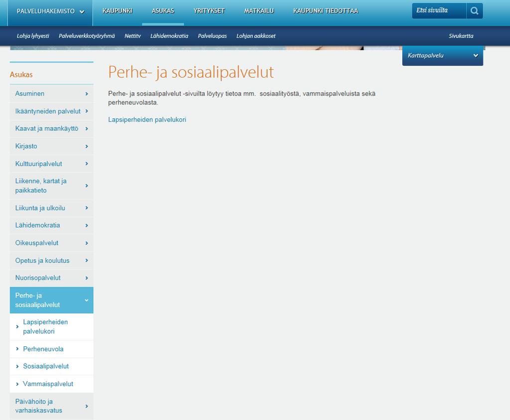Expand Liikenne, kartat ja paikkatieto chevron
This screenshot has width=510, height=420.
(87, 186)
